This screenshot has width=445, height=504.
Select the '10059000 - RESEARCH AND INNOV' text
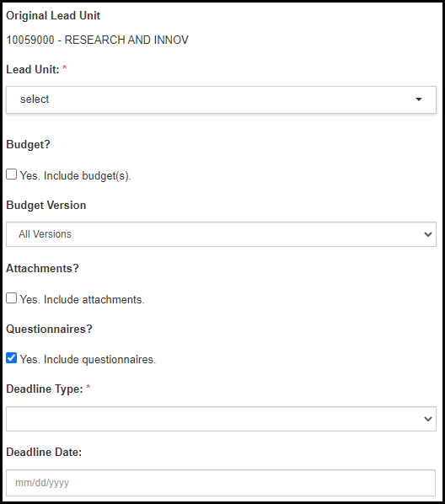coord(98,40)
